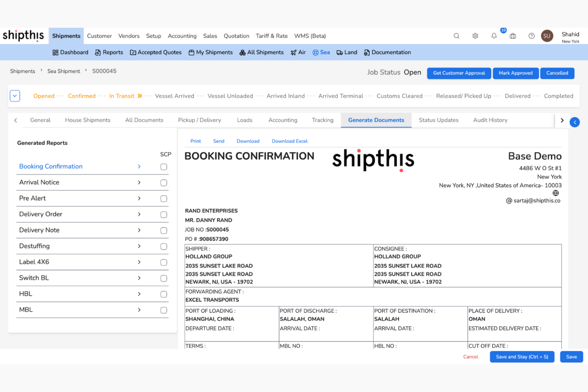The height and width of the screenshot is (392, 588).
Task: Click the gift box icon in header
Action: (x=513, y=36)
